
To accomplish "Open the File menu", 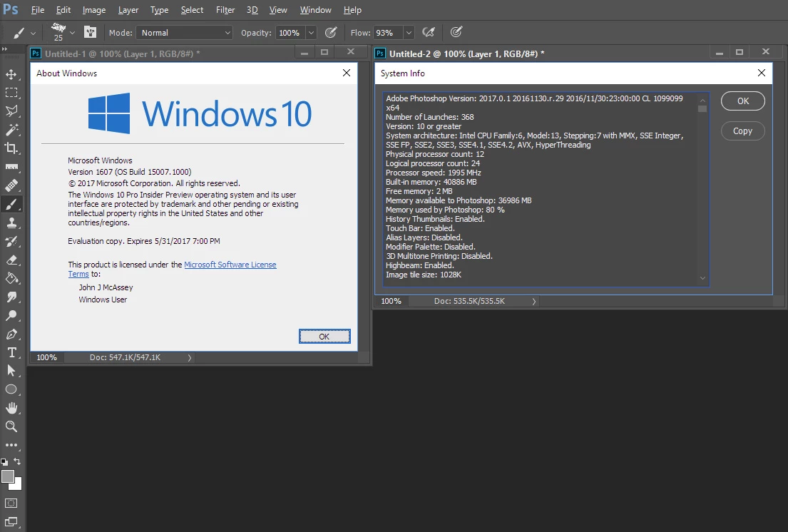I will pos(38,10).
